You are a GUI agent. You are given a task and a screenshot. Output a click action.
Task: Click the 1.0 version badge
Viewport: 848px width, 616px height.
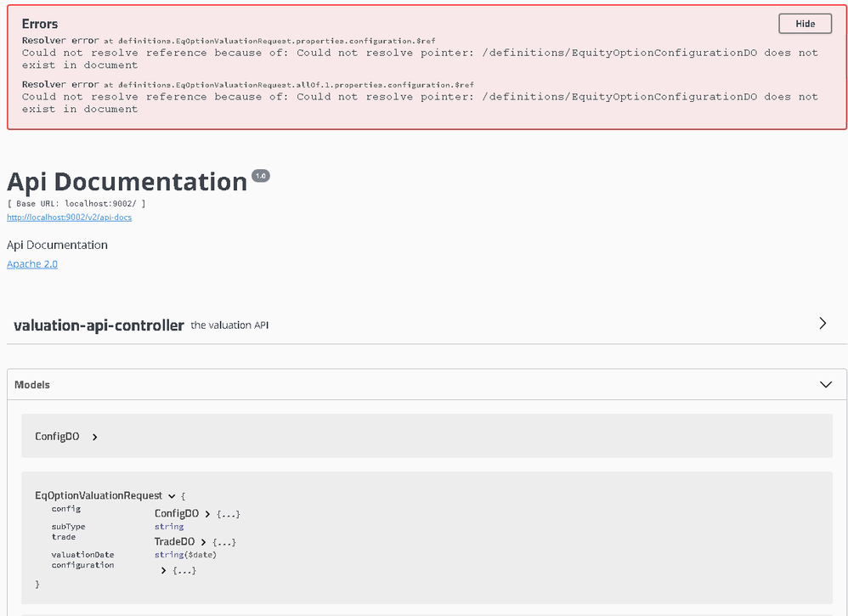[260, 176]
